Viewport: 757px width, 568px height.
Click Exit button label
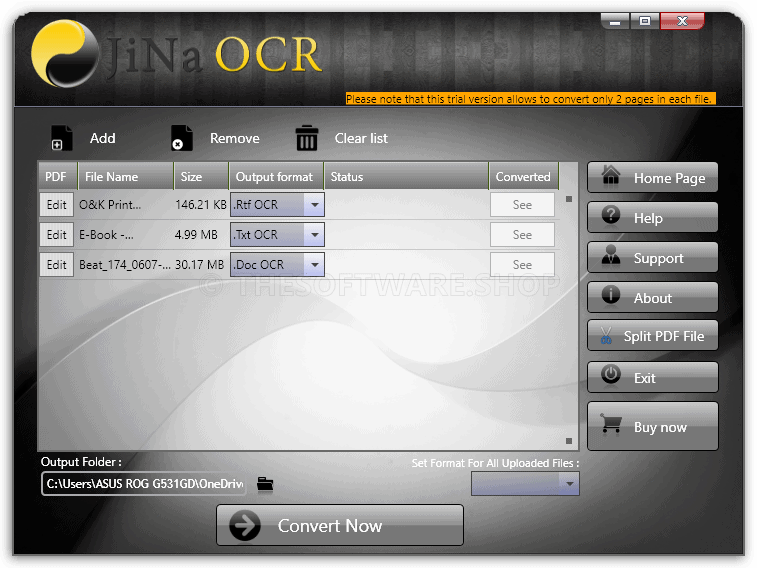[645, 378]
